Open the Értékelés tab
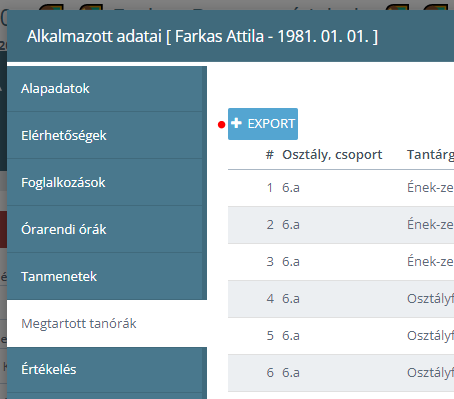Image resolution: width=454 pixels, height=399 pixels. tap(107, 369)
